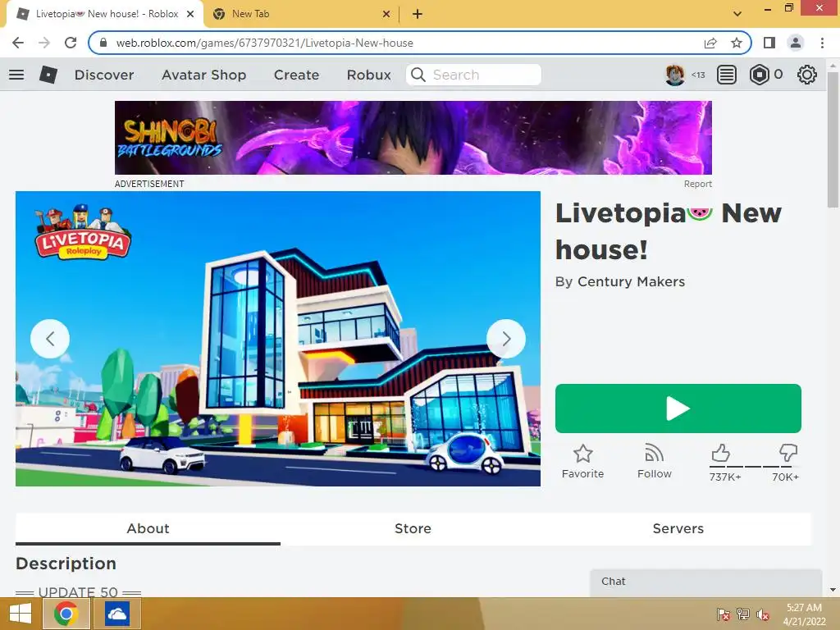The width and height of the screenshot is (840, 630).
Task: Like the game with thumbs up
Action: [x=721, y=453]
